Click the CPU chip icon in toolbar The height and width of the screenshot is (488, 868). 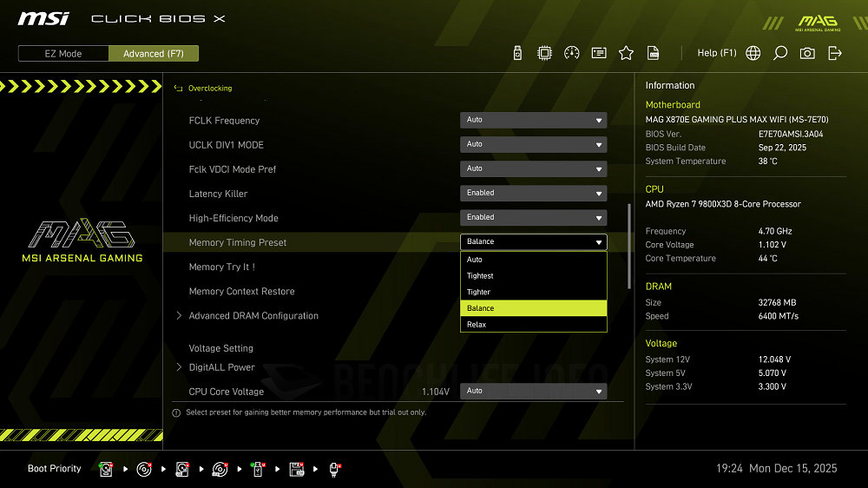pos(544,53)
